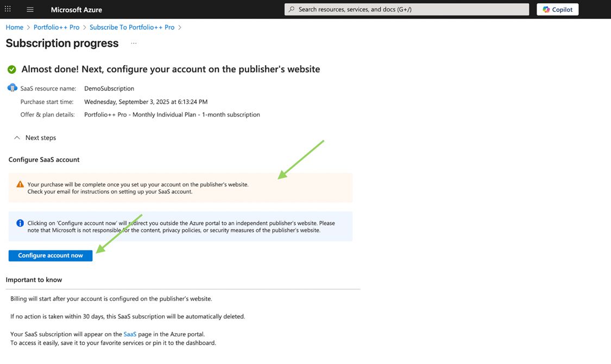Collapse the Next steps section
The width and height of the screenshot is (611, 364).
tap(16, 137)
